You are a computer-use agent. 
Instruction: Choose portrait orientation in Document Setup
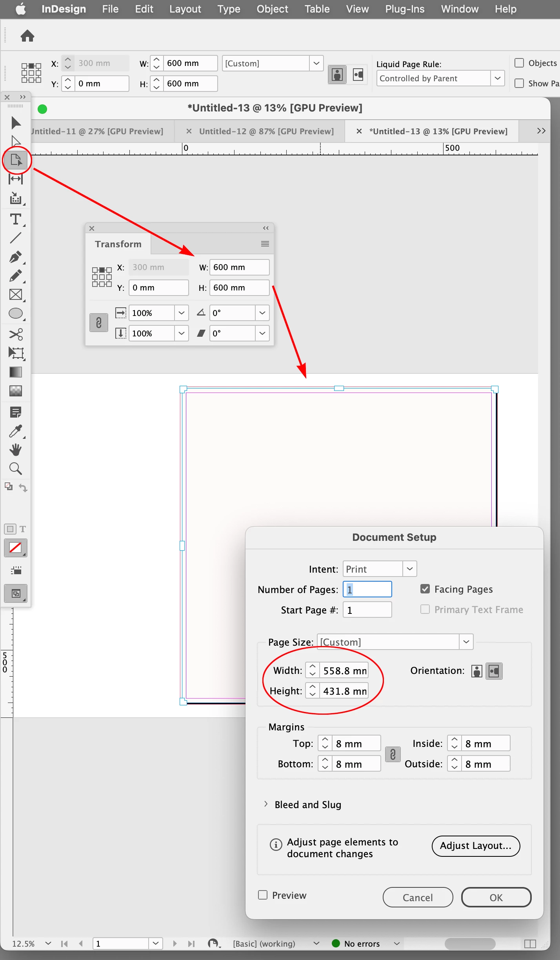(476, 671)
